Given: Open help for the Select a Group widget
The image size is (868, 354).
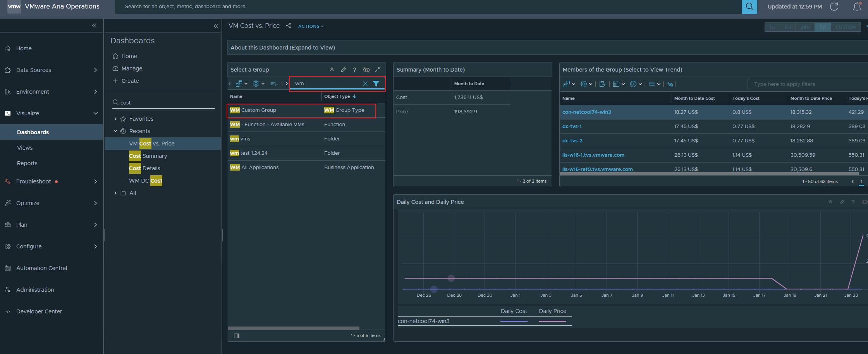Looking at the screenshot, I should [354, 70].
